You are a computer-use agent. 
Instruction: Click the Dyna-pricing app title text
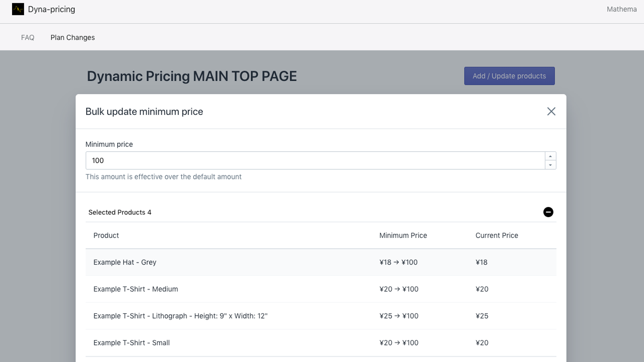tap(52, 9)
